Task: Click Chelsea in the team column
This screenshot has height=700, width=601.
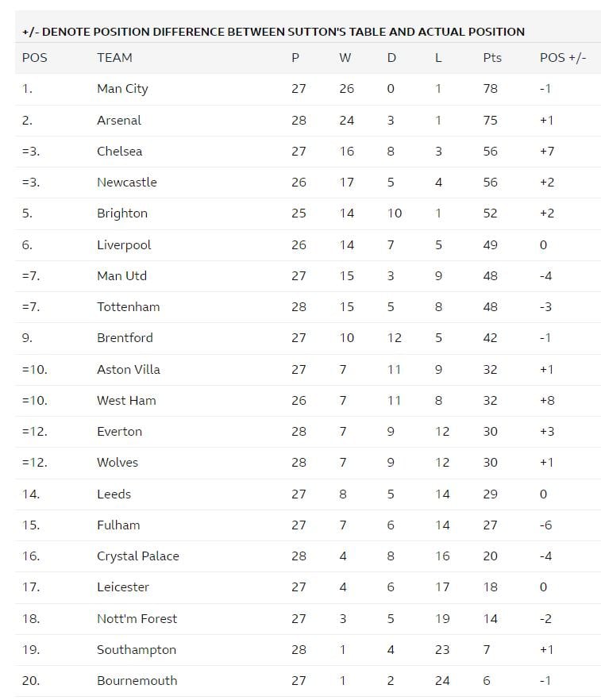Action: (x=120, y=151)
